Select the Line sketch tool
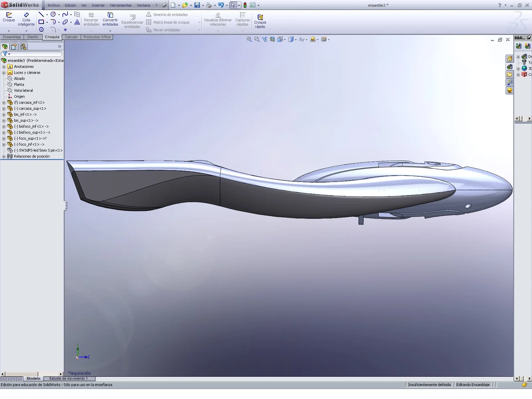Image resolution: width=532 pixels, height=399 pixels. point(41,14)
